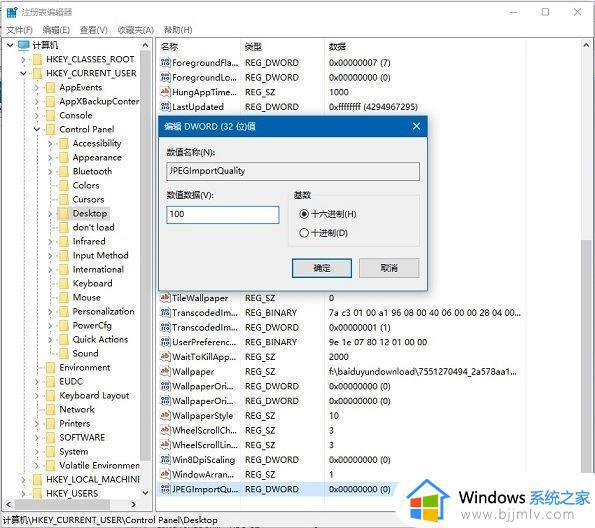Collapse the Control Panel key
595x528 pixels.
point(37,129)
